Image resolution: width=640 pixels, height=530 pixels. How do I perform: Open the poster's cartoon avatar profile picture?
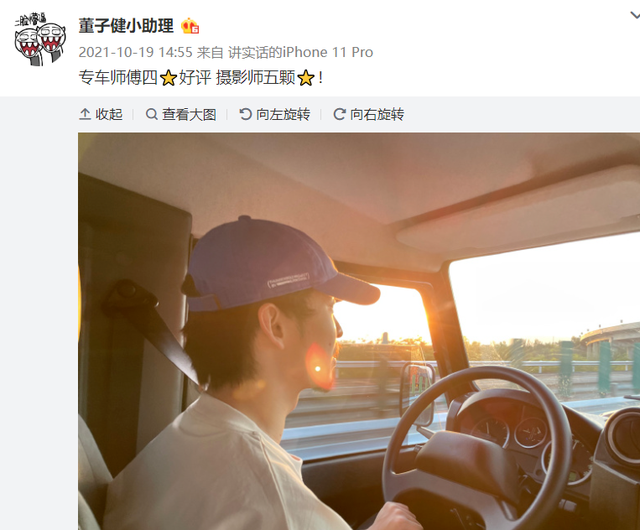click(40, 39)
